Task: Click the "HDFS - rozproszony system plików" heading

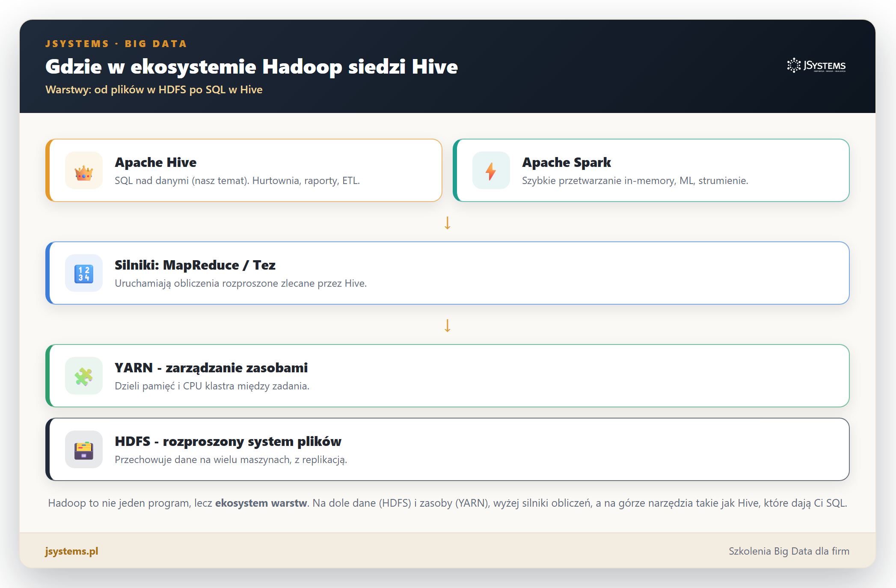Action: pos(228,442)
